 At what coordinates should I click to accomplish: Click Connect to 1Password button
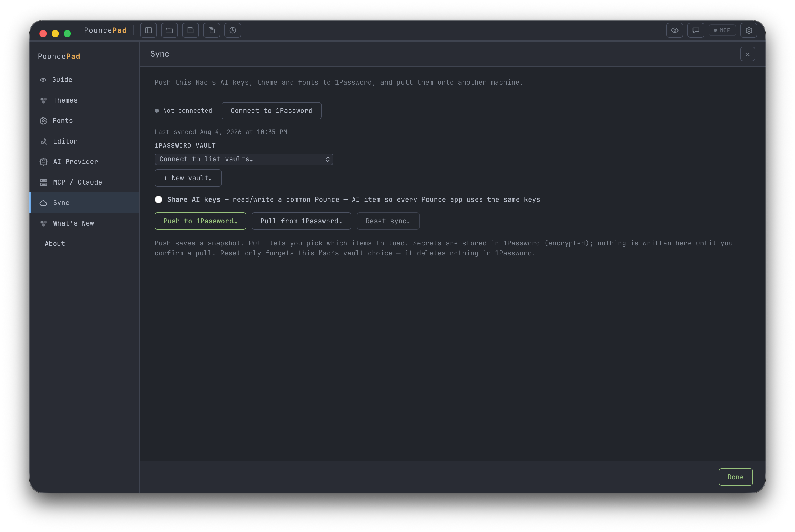[x=272, y=111]
